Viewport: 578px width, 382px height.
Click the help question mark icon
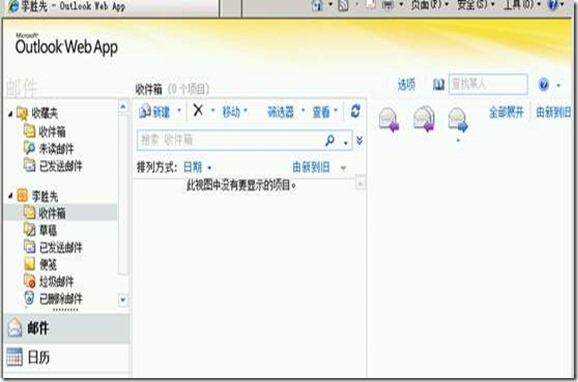[543, 85]
